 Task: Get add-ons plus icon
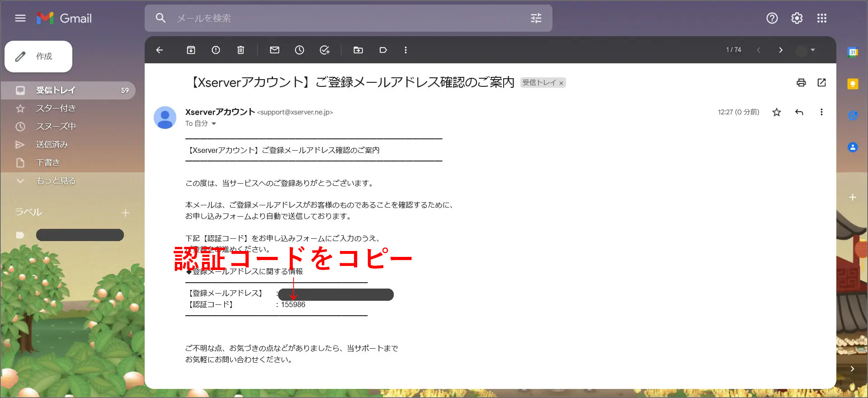click(853, 198)
